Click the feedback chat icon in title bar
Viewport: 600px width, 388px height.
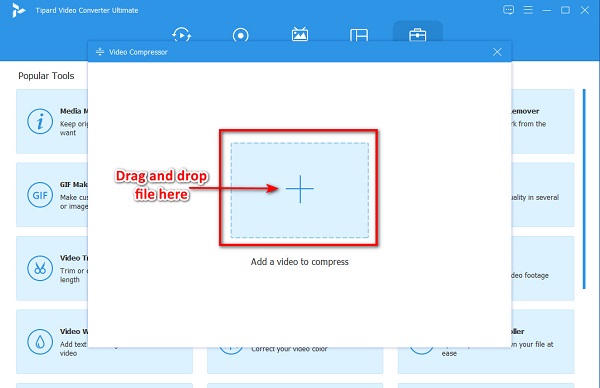coord(508,10)
